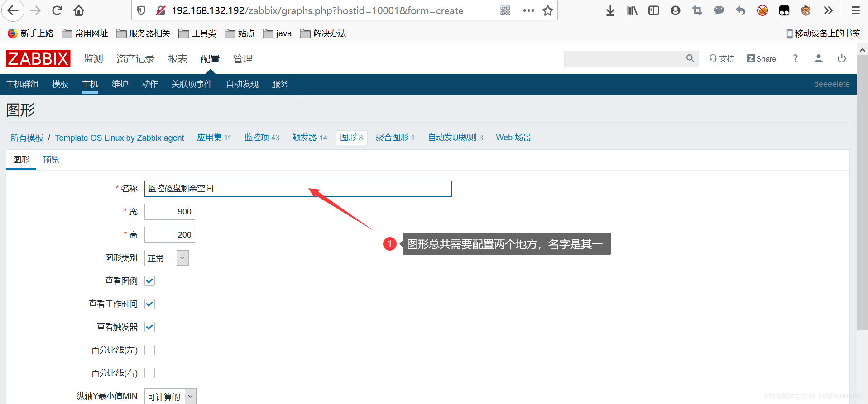Open the page actions three-dot menu
Screen dimensions: 868x404
[528, 10]
